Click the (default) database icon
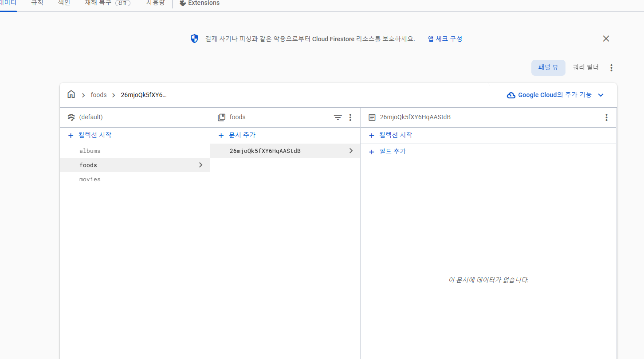Image resolution: width=644 pixels, height=359 pixels. 71,117
